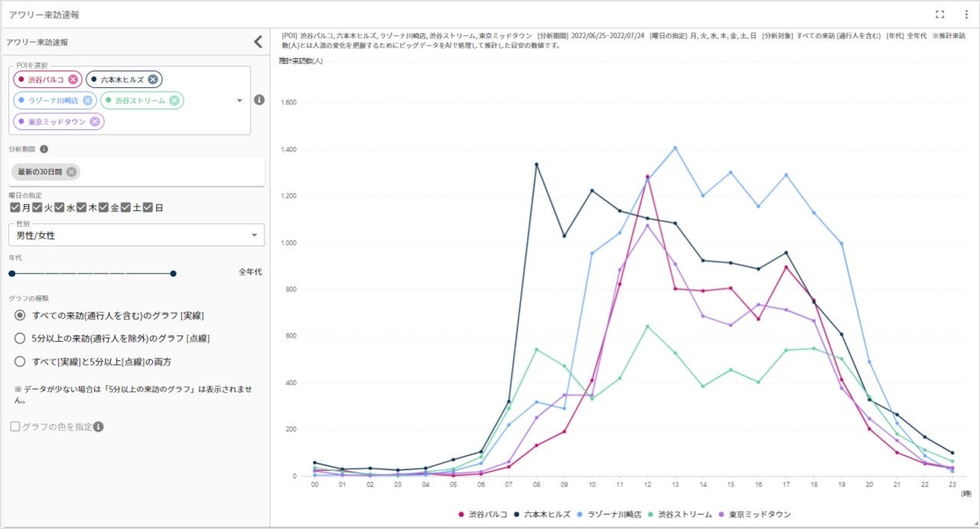980x529 pixels.
Task: Remove 渋谷パルコ chip
Action: 73,80
